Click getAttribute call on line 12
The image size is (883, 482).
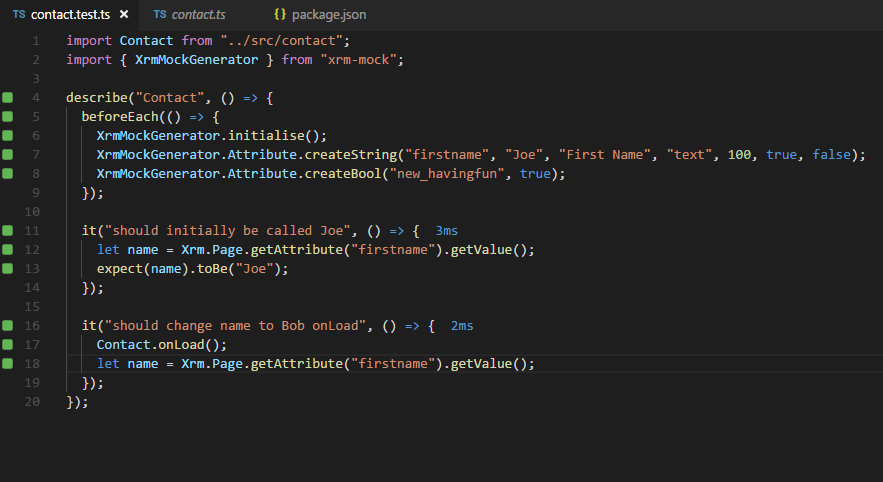297,249
